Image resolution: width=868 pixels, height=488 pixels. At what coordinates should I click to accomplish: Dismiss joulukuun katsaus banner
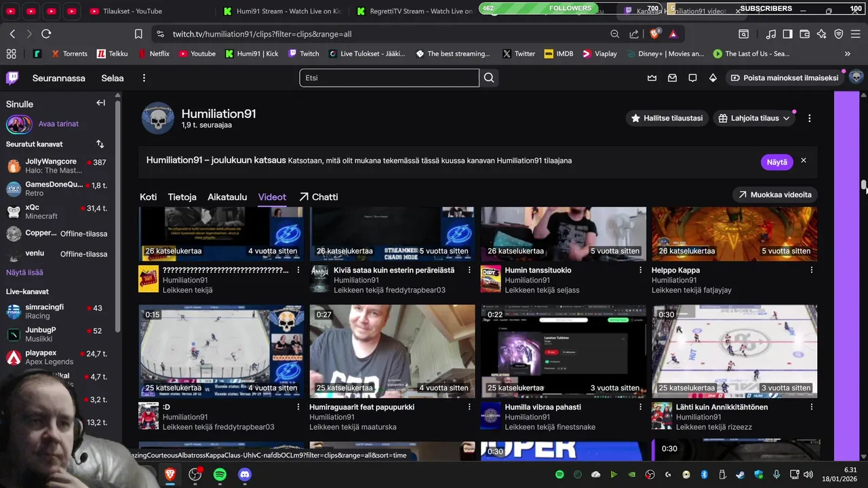click(804, 161)
